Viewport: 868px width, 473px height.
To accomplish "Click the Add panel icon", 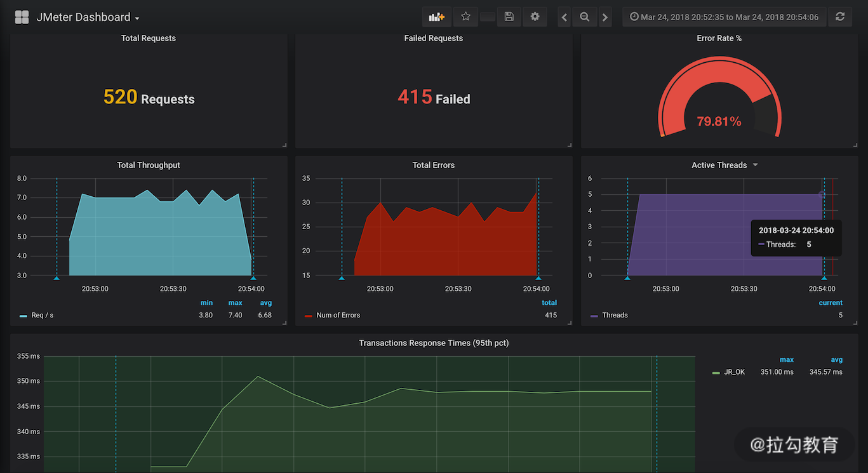I will pyautogui.click(x=437, y=17).
